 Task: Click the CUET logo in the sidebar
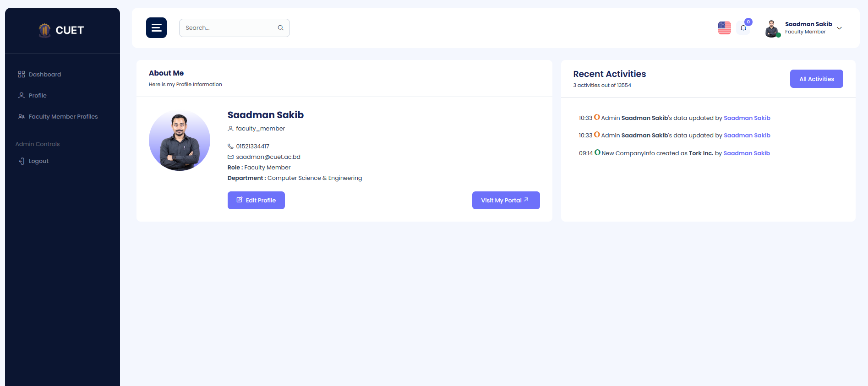click(62, 30)
